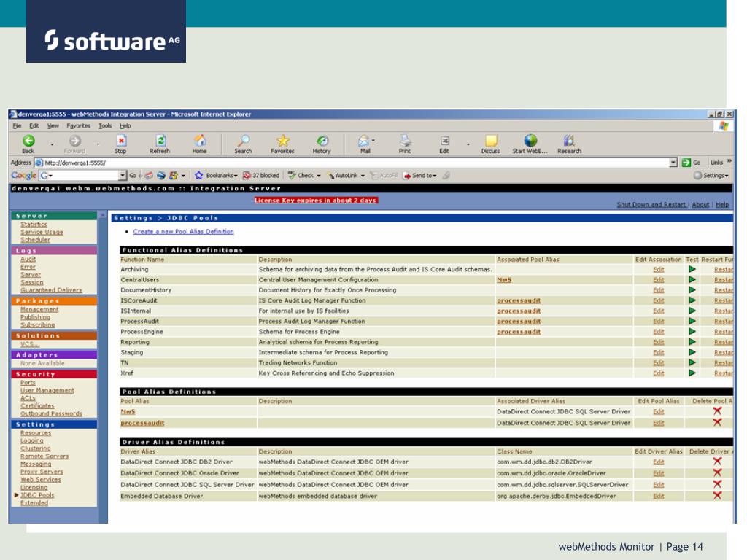Delete the DataDirect DB2 driver alias
This screenshot has height=560, width=747.
click(717, 462)
